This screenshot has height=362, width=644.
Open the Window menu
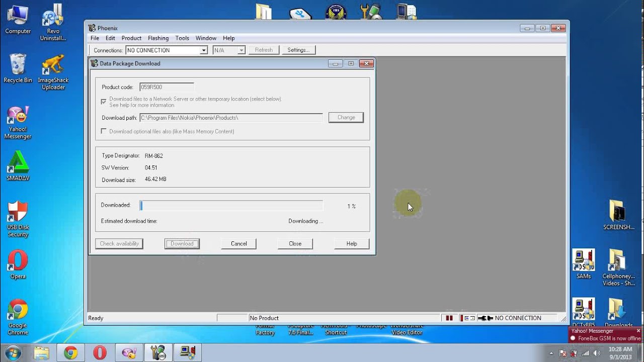pos(206,38)
